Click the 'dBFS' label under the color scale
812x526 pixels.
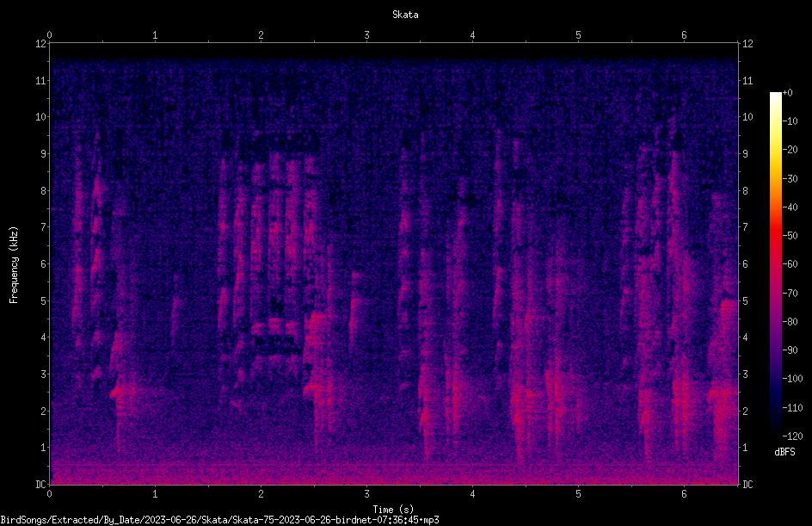click(784, 452)
